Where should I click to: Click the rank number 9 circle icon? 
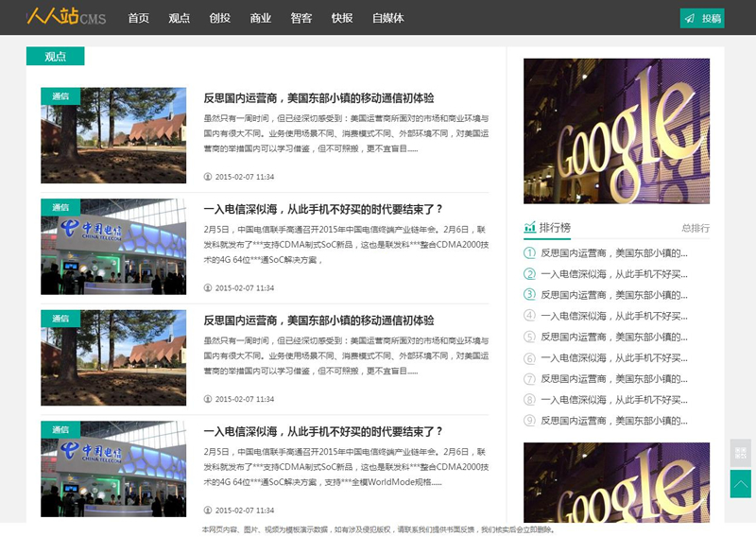[x=530, y=421]
